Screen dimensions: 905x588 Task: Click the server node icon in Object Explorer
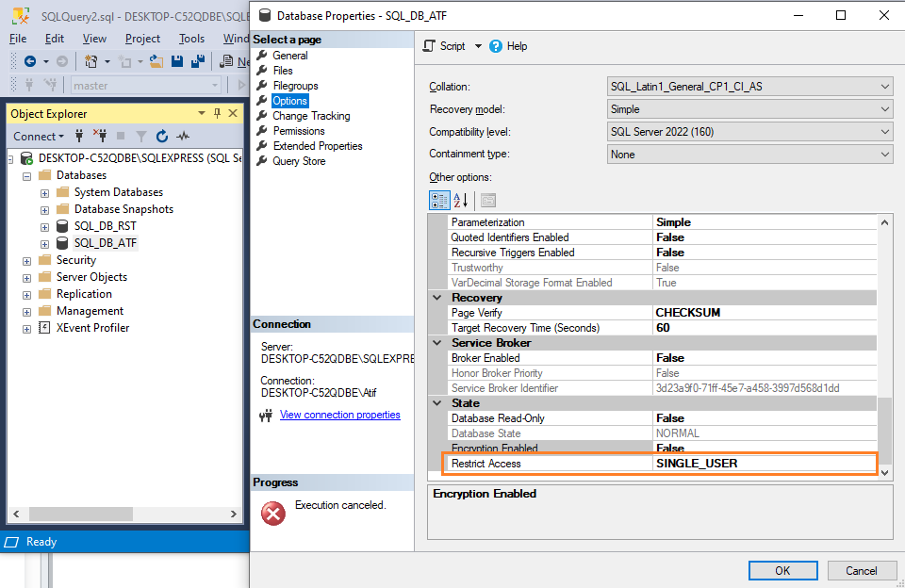click(x=26, y=158)
